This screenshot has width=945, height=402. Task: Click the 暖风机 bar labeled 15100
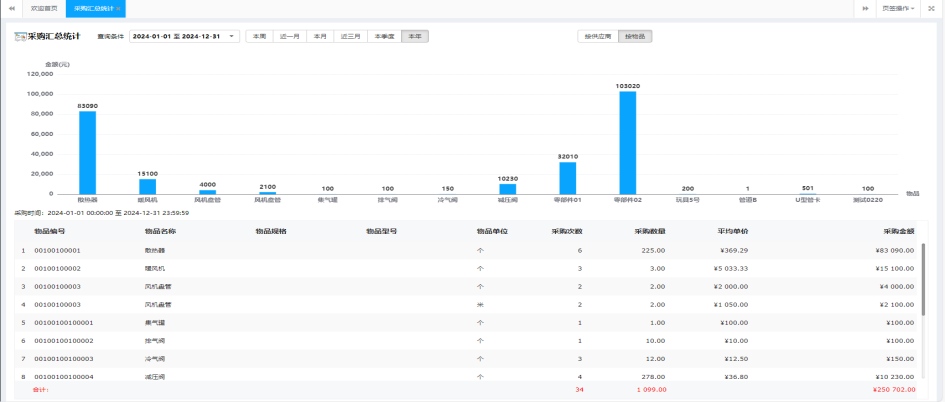(x=148, y=186)
